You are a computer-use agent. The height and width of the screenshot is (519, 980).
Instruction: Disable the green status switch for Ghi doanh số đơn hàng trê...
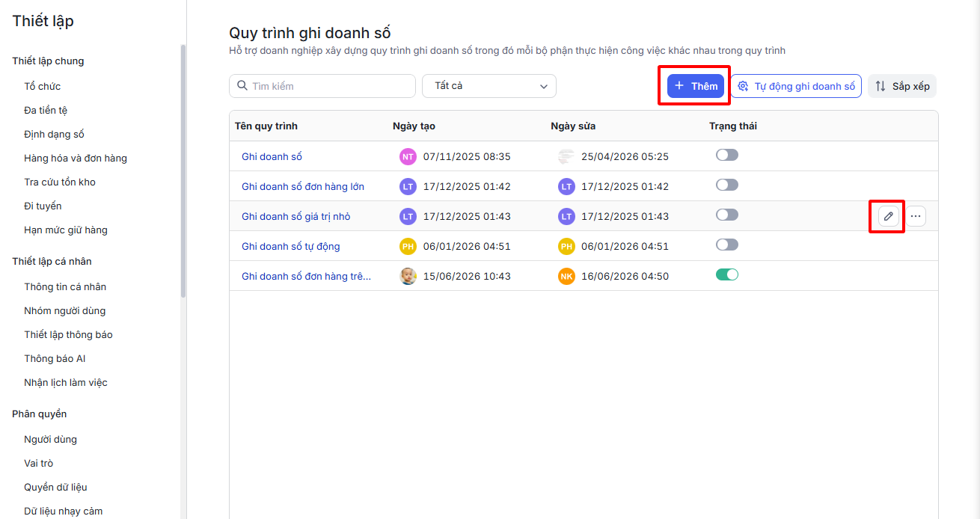[727, 274]
